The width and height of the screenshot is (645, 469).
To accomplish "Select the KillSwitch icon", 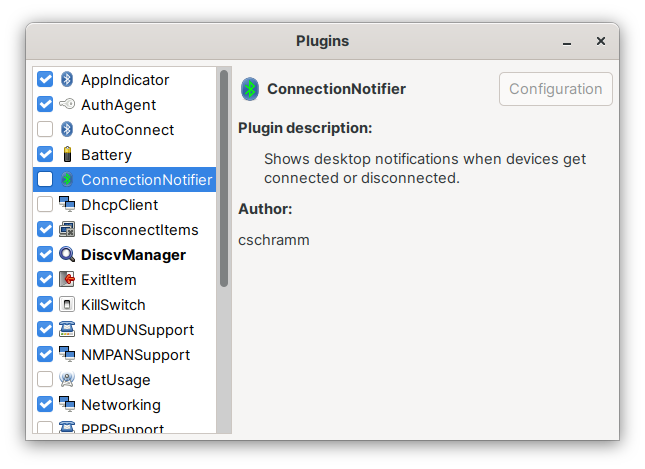I will pos(67,304).
